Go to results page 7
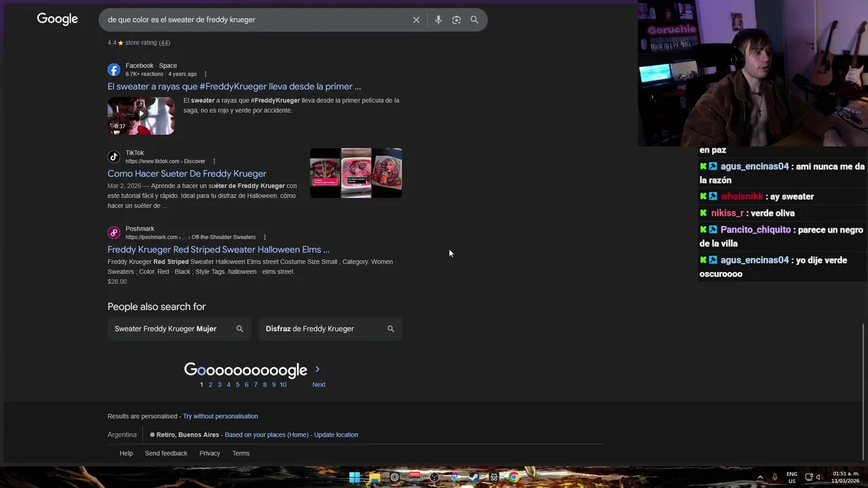 coord(256,384)
